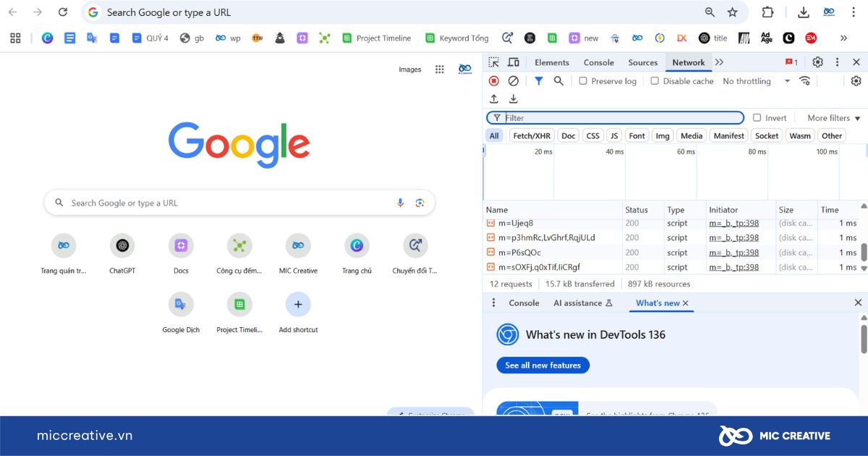This screenshot has width=868, height=456.
Task: Show more DevTools tabs via double chevron
Action: (719, 62)
